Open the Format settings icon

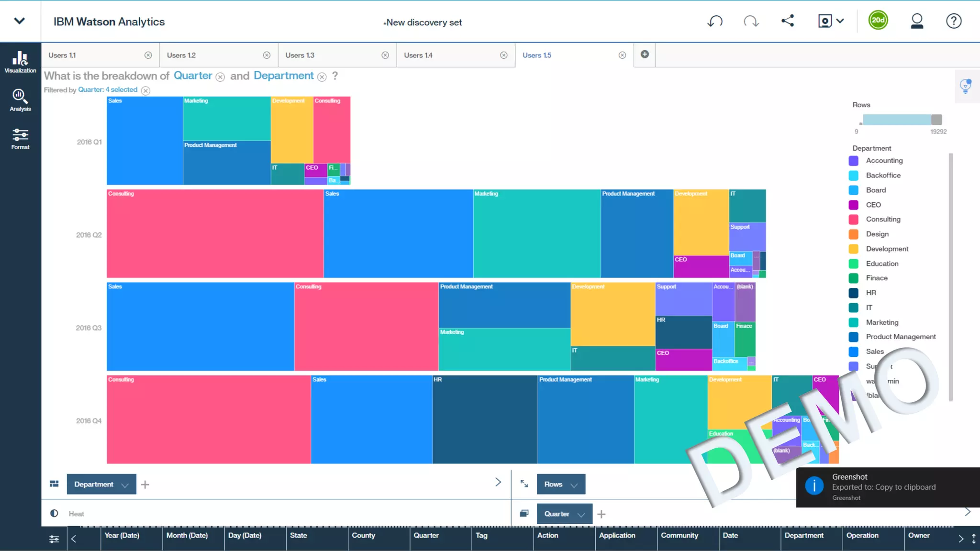(x=20, y=139)
